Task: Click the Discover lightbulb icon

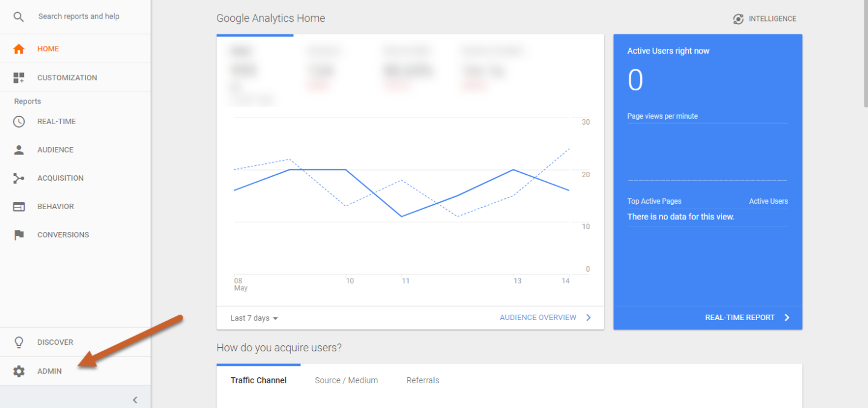Action: pyautogui.click(x=19, y=342)
